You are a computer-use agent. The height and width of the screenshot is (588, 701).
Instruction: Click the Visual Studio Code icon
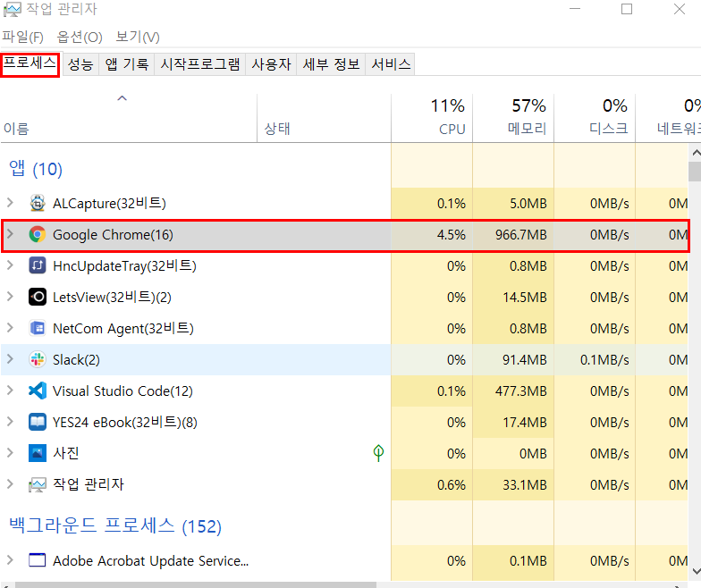coord(38,391)
